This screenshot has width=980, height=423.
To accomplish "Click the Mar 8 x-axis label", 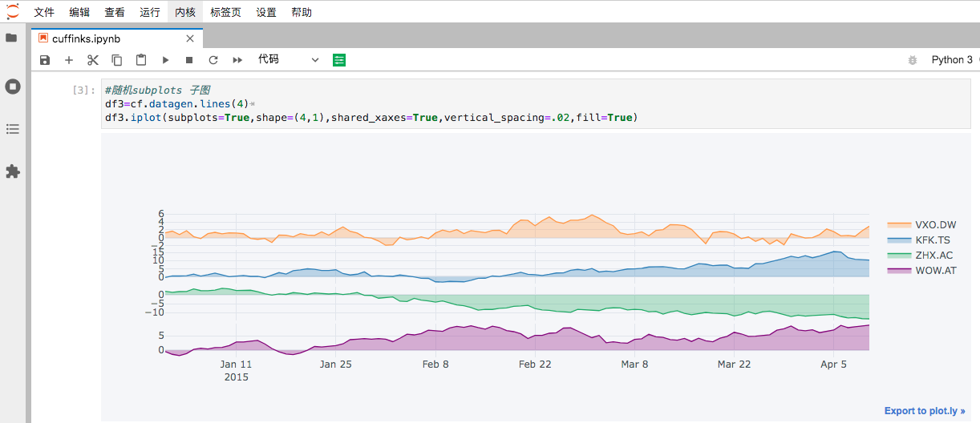I will click(634, 364).
